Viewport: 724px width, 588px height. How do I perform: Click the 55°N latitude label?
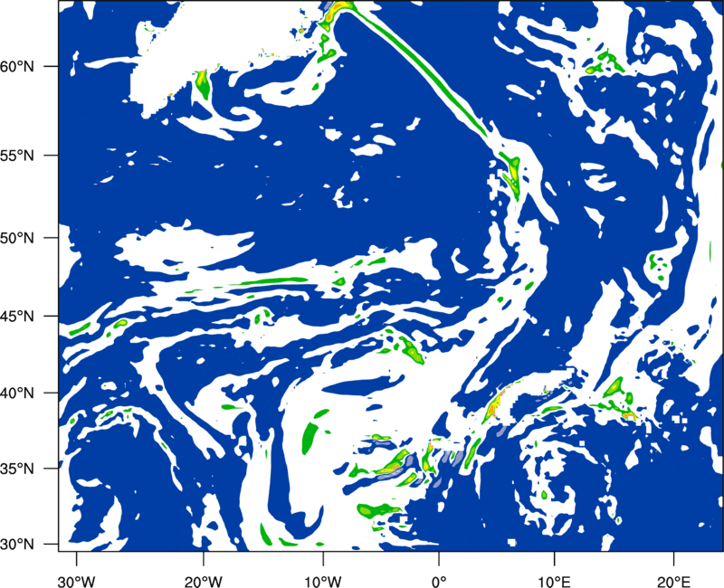pyautogui.click(x=18, y=156)
